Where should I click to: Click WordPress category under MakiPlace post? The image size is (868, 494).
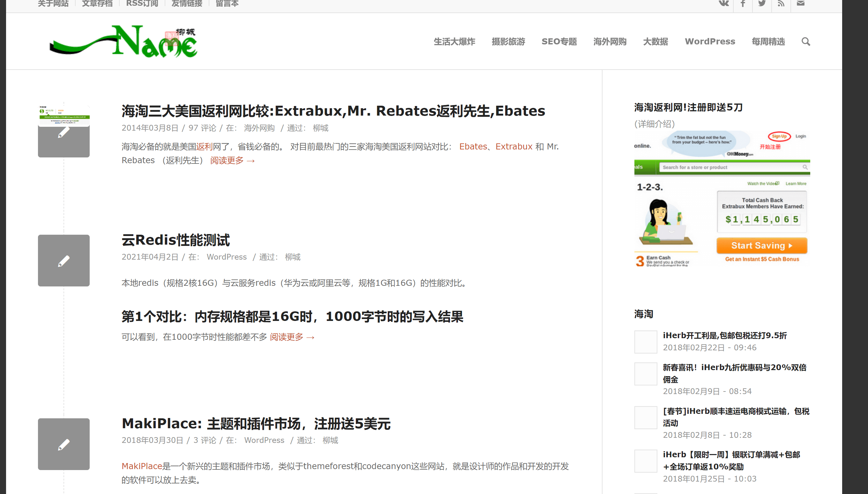tap(265, 440)
